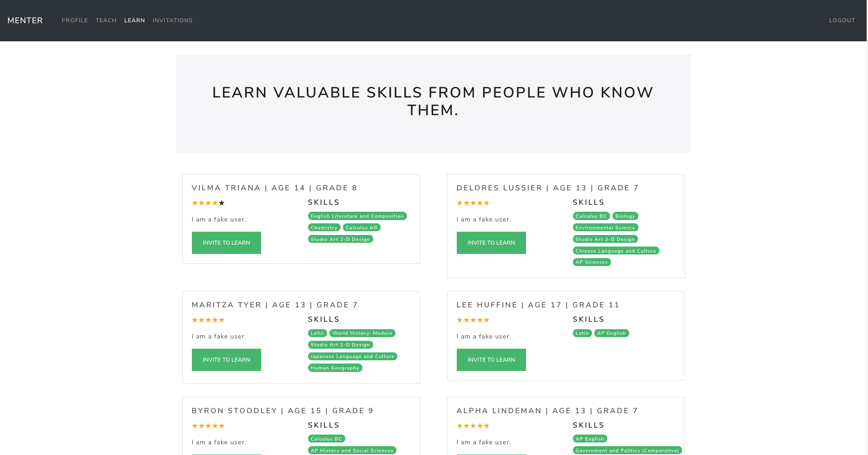
Task: Click the Delores Lussier card heading
Action: tap(547, 188)
